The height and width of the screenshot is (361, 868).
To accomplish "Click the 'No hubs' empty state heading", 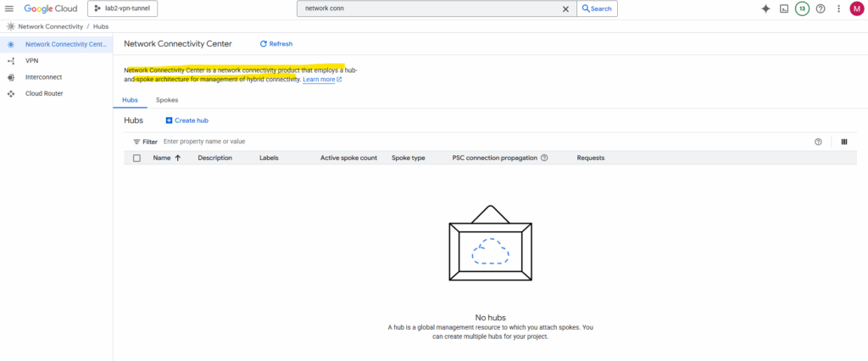I will 491,317.
